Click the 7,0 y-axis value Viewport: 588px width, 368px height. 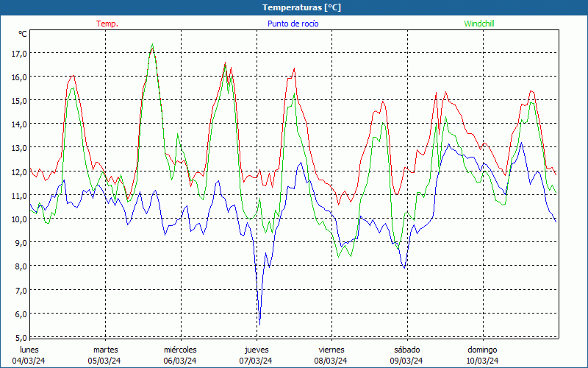pyautogui.click(x=21, y=291)
